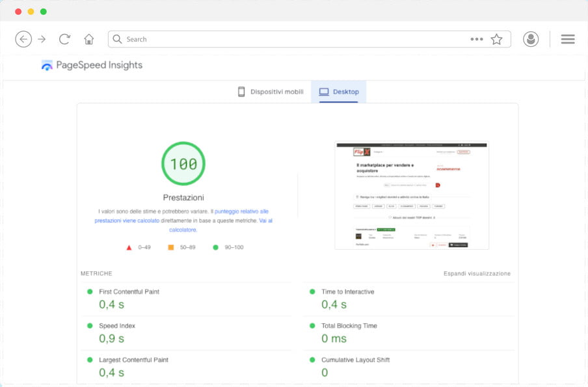Select the Desktop tab
The image size is (588, 387).
[x=339, y=92]
